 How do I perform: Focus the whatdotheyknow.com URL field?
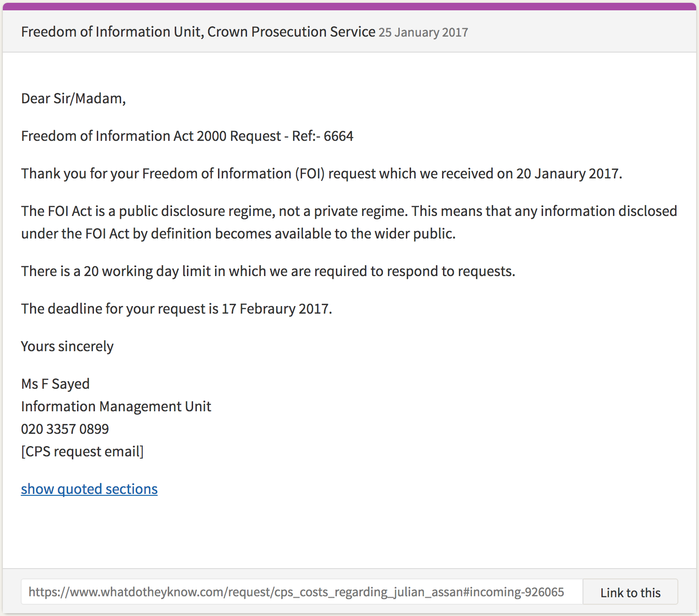coord(296,592)
